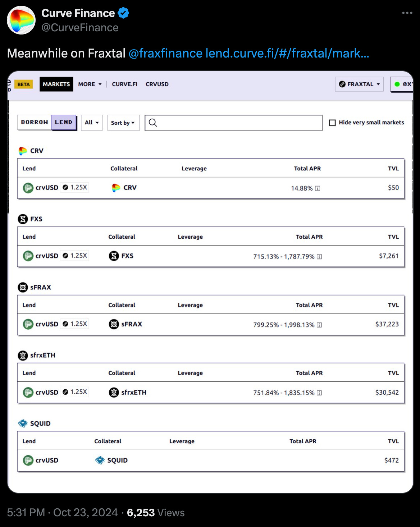Click the sFRAX section heading logo
This screenshot has height=527, width=420.
point(23,287)
